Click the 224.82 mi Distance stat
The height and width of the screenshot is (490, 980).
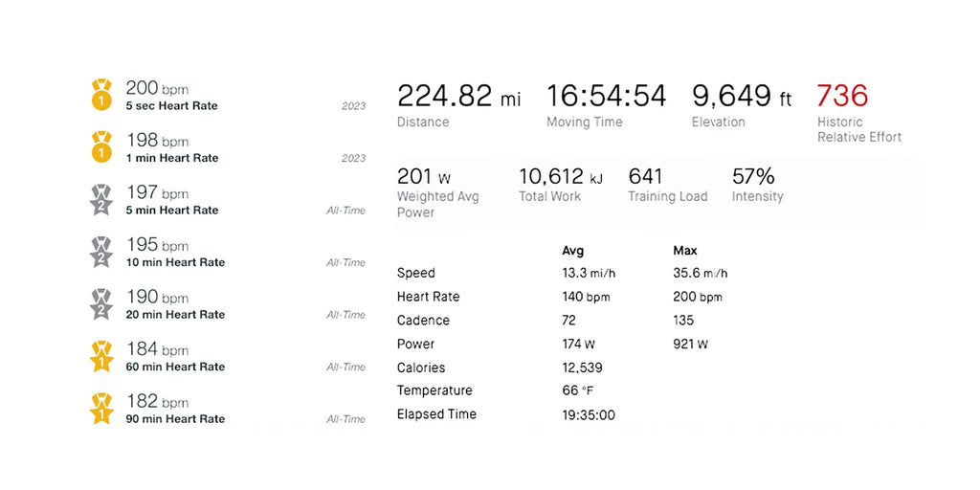coord(458,96)
